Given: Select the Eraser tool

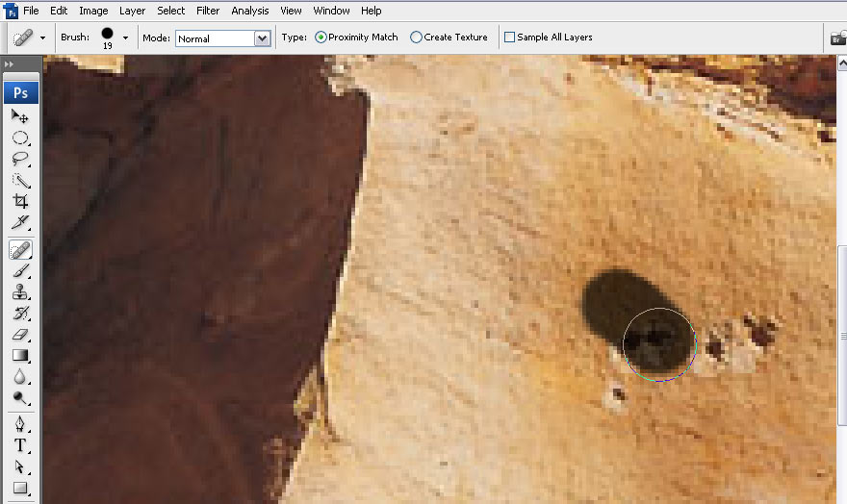Looking at the screenshot, I should [20, 334].
